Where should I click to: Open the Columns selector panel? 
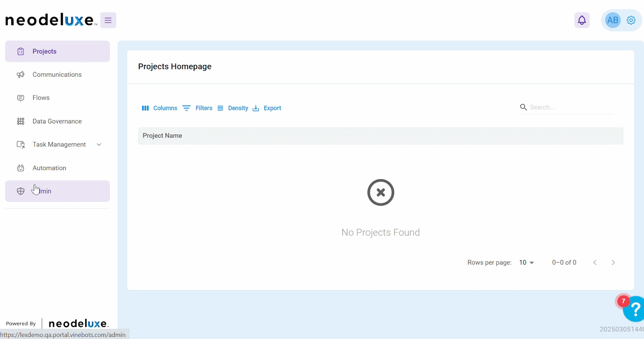coord(159,108)
